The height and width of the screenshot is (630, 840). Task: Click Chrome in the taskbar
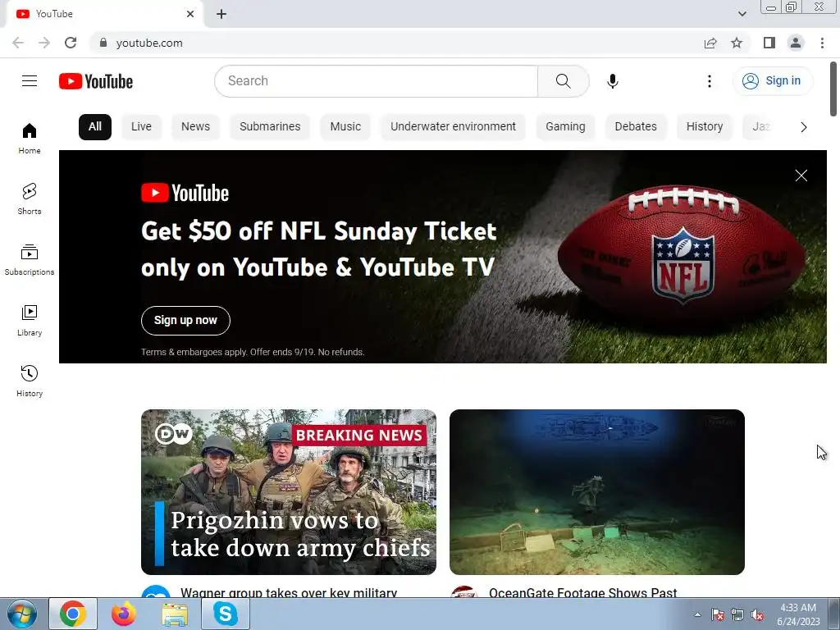[73, 614]
